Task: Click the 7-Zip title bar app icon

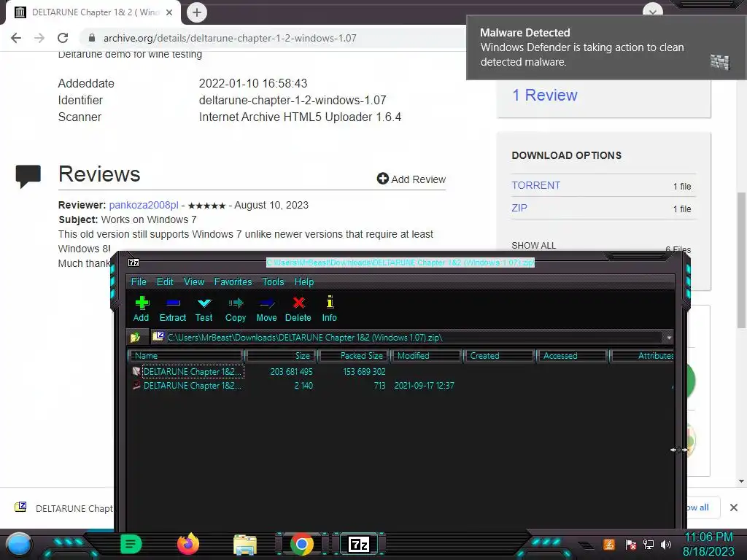Action: coord(133,262)
